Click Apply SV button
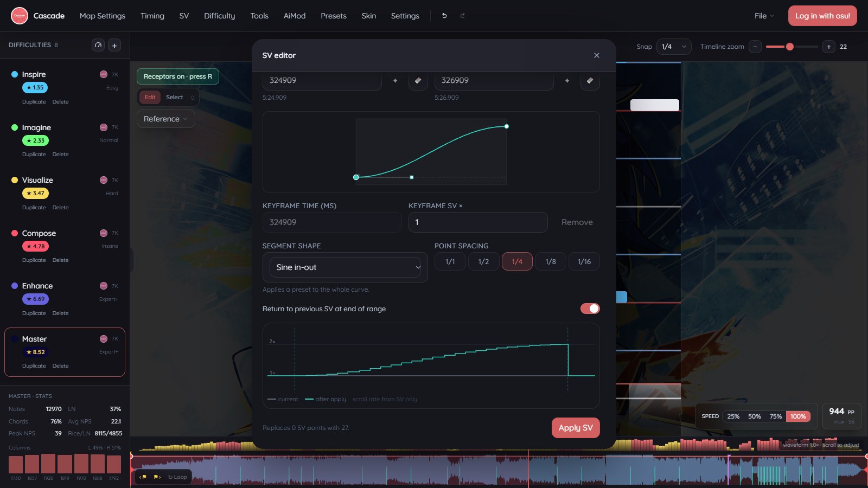868x488 pixels. [576, 428]
